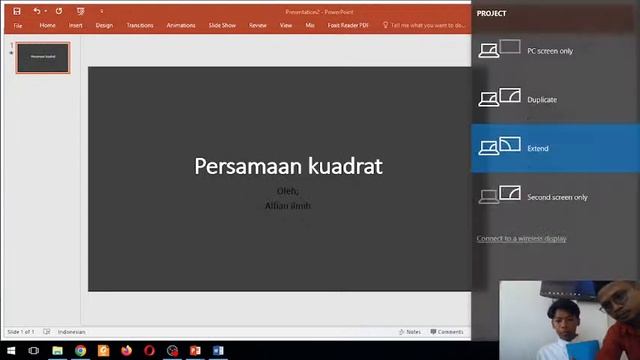The height and width of the screenshot is (360, 640).
Task: Click the Start From Beginning slideshow icon
Action: tap(80, 11)
